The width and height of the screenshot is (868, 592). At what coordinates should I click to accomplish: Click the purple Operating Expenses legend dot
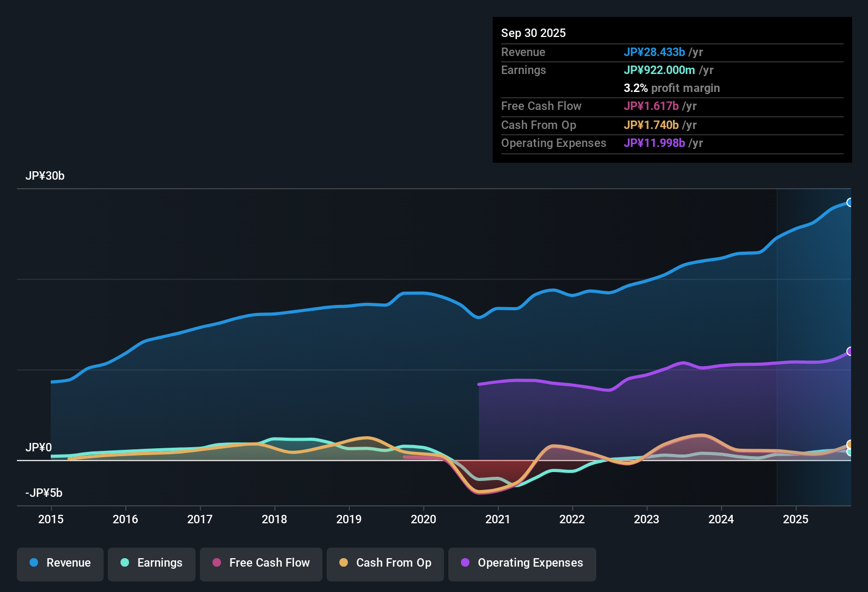(465, 563)
